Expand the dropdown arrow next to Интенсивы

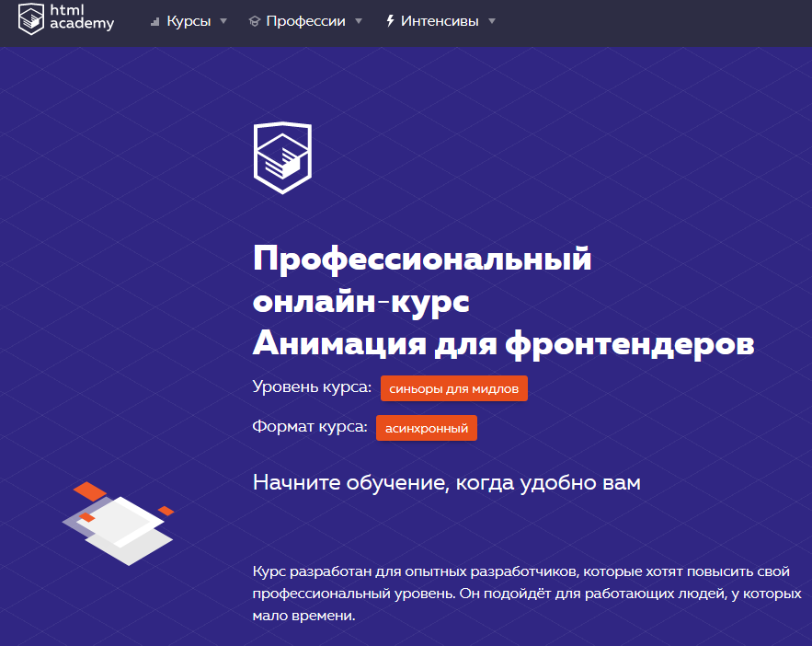click(492, 21)
